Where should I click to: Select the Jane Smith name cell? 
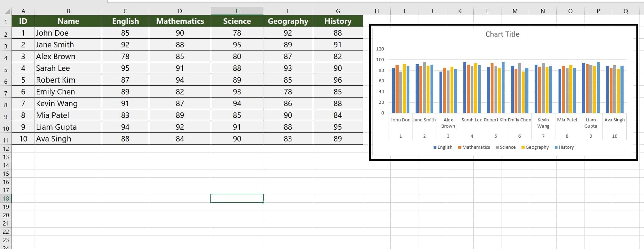click(x=69, y=45)
